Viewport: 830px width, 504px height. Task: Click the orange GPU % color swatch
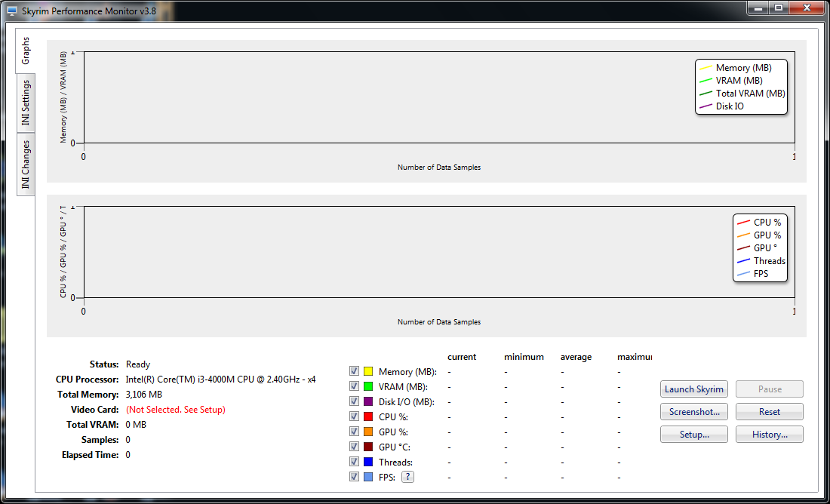(368, 432)
